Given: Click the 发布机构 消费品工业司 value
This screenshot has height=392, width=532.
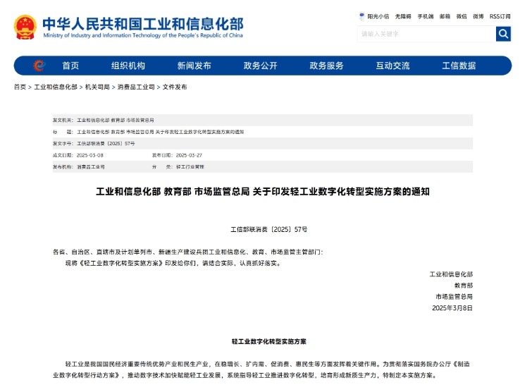Looking at the screenshot, I should point(91,167).
